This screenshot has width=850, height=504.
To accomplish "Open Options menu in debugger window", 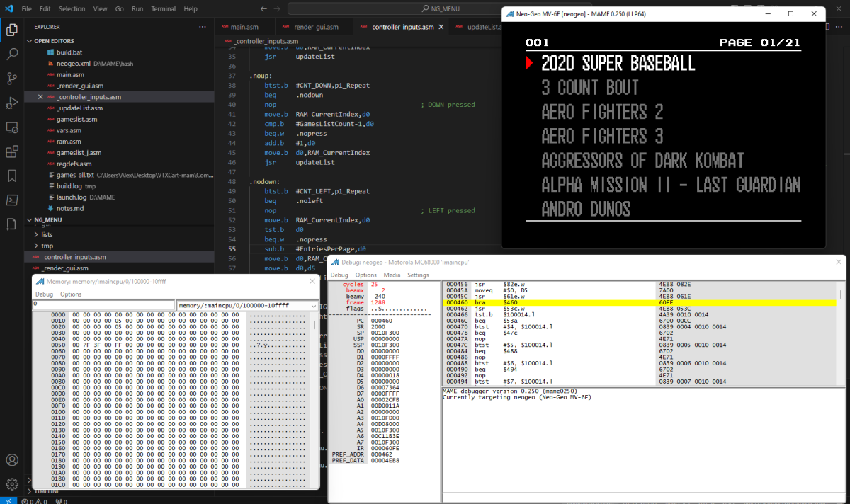I will click(366, 275).
